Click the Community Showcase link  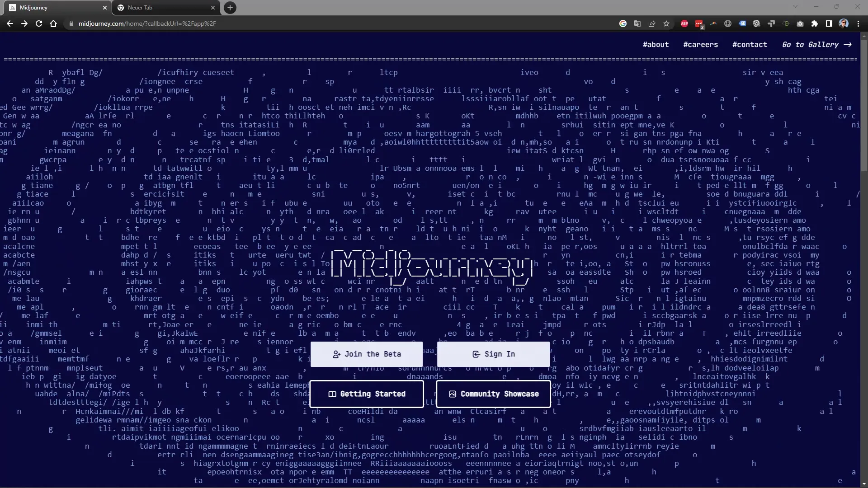coord(493,394)
